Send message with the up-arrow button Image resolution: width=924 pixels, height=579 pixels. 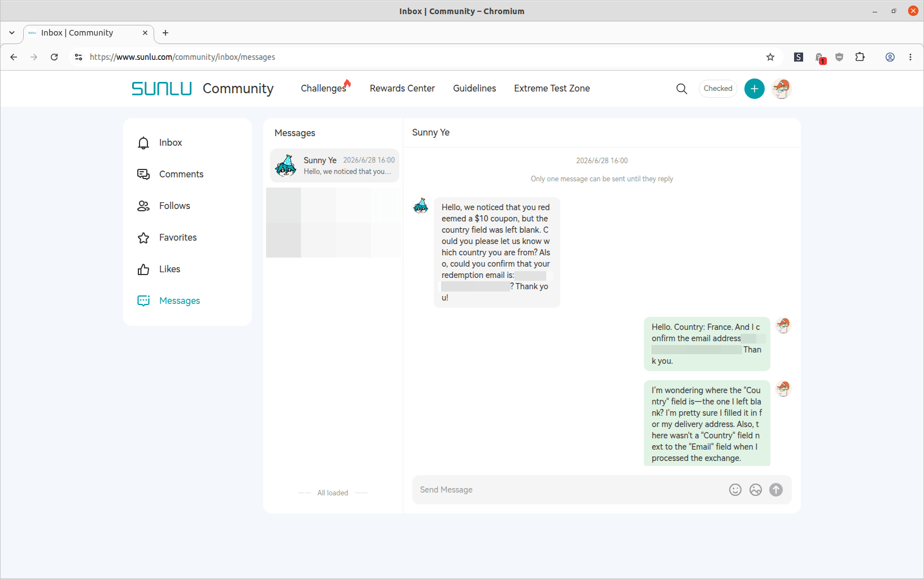(x=776, y=490)
